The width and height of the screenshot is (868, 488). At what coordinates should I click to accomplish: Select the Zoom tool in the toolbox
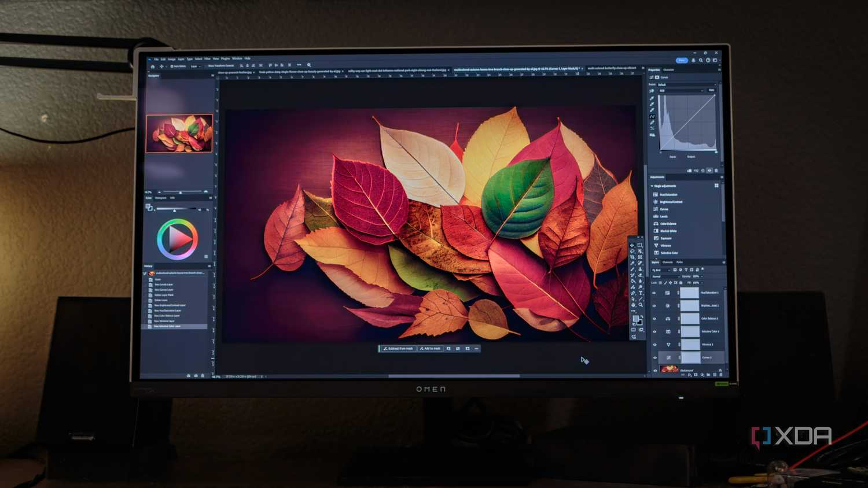pos(641,305)
